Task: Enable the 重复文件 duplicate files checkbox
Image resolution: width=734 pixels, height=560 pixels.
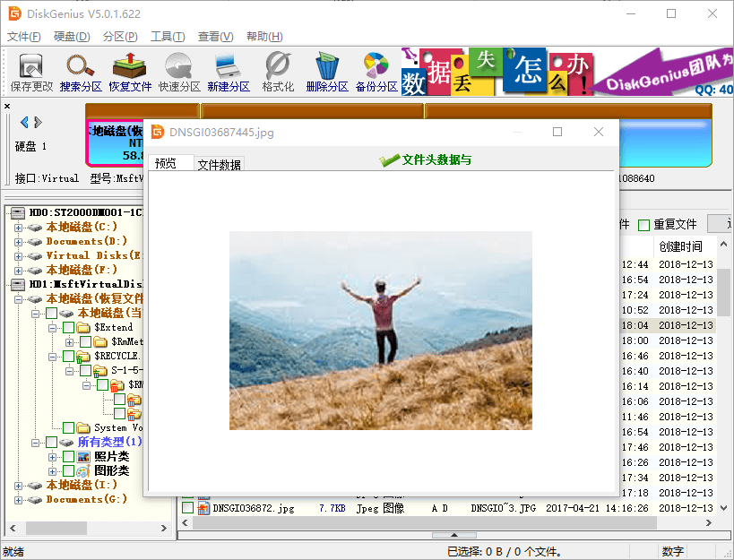Action: pyautogui.click(x=643, y=223)
